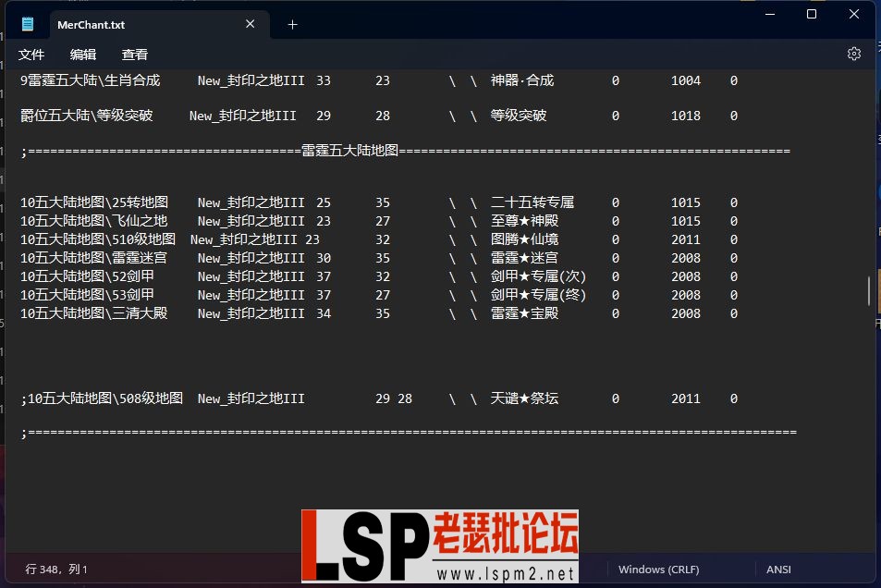
Task: Click the 行 348，列 1 status display
Action: point(58,570)
